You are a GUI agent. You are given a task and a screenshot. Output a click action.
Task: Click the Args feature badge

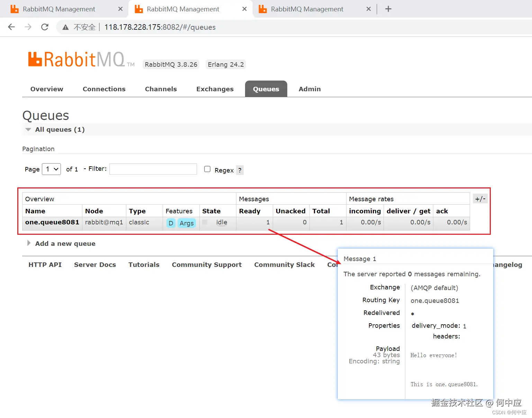coord(187,223)
